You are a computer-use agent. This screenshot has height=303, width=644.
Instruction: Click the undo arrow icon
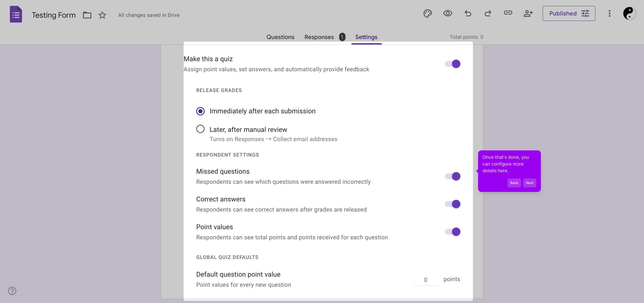coord(468,13)
